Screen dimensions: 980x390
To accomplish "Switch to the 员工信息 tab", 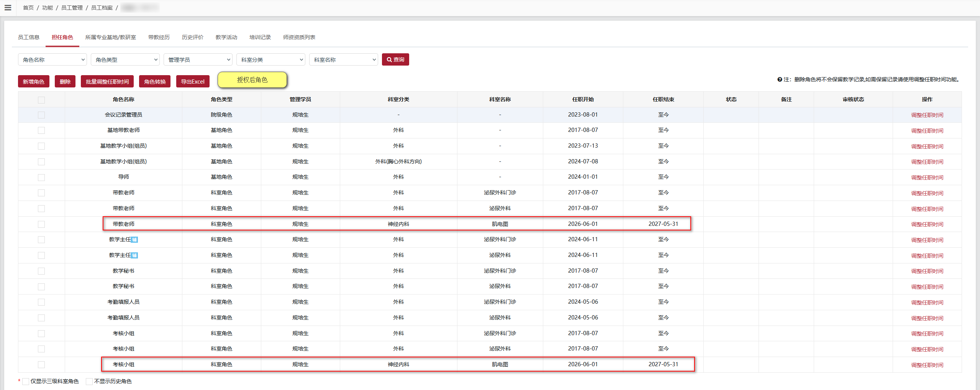I will tap(29, 37).
